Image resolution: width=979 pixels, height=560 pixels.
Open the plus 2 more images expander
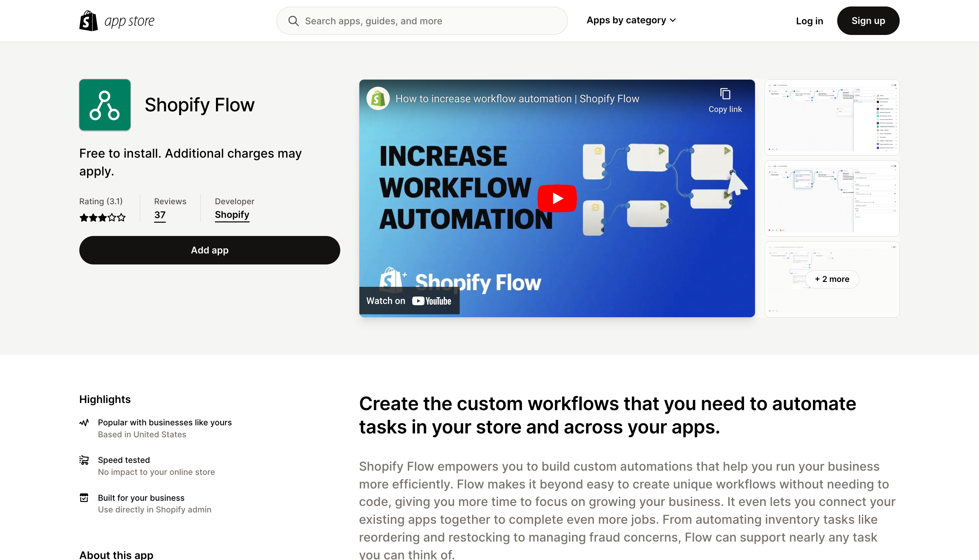pos(832,279)
